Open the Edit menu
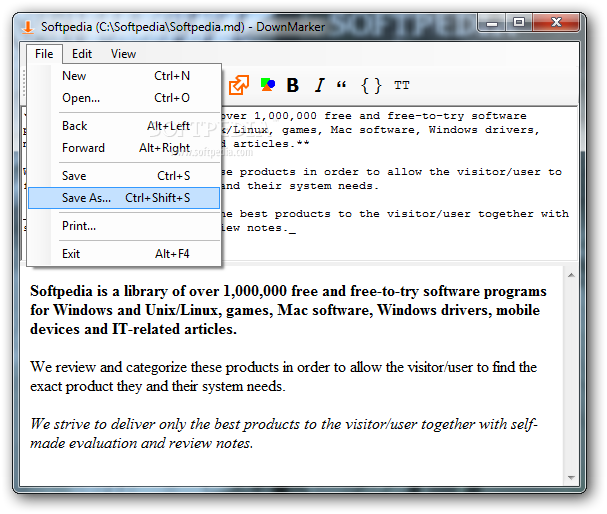The width and height of the screenshot is (607, 514). tap(82, 54)
